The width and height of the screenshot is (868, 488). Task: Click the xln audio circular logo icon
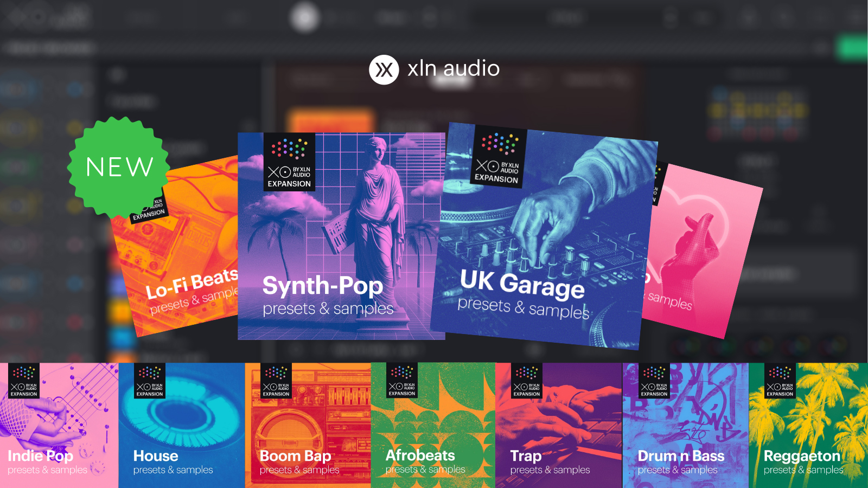(384, 70)
